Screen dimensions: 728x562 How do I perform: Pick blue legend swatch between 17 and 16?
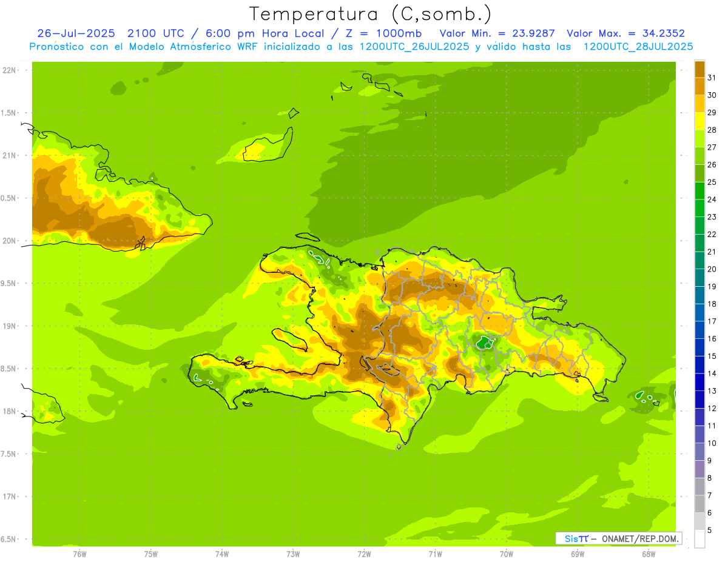[699, 330]
